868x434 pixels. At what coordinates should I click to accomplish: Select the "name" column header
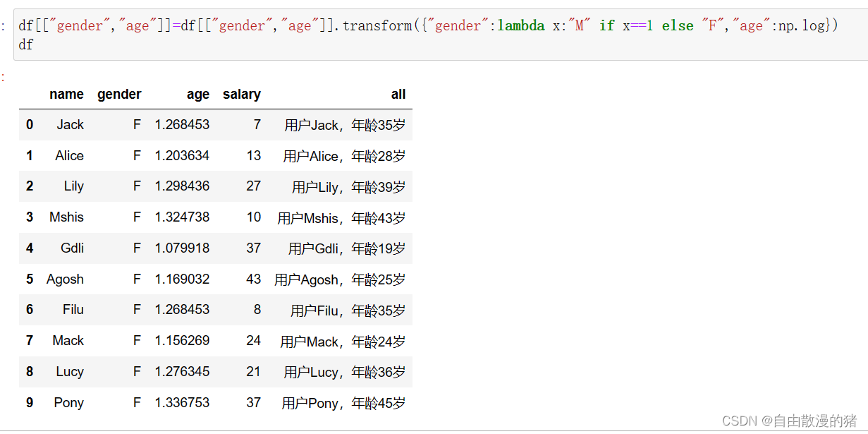click(x=67, y=95)
